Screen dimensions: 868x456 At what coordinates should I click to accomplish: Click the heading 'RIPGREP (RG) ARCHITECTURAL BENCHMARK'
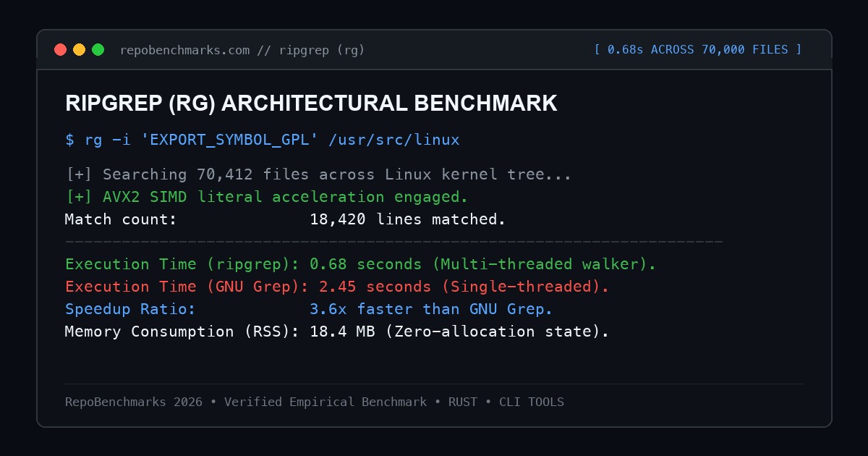(x=311, y=104)
